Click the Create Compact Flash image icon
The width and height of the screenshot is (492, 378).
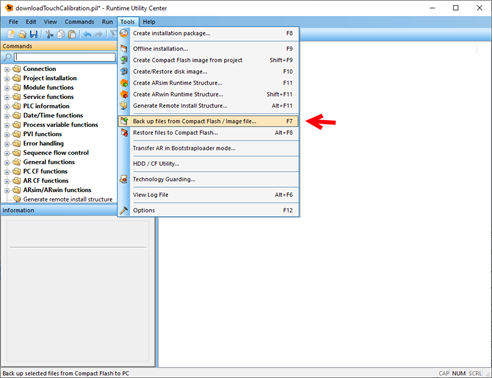point(124,60)
